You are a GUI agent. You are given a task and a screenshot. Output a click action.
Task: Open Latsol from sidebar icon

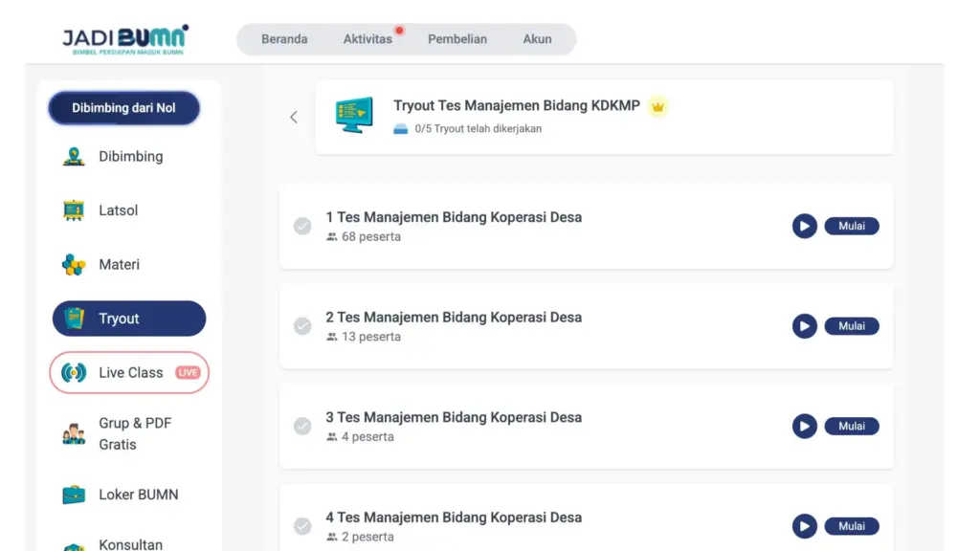pos(74,210)
